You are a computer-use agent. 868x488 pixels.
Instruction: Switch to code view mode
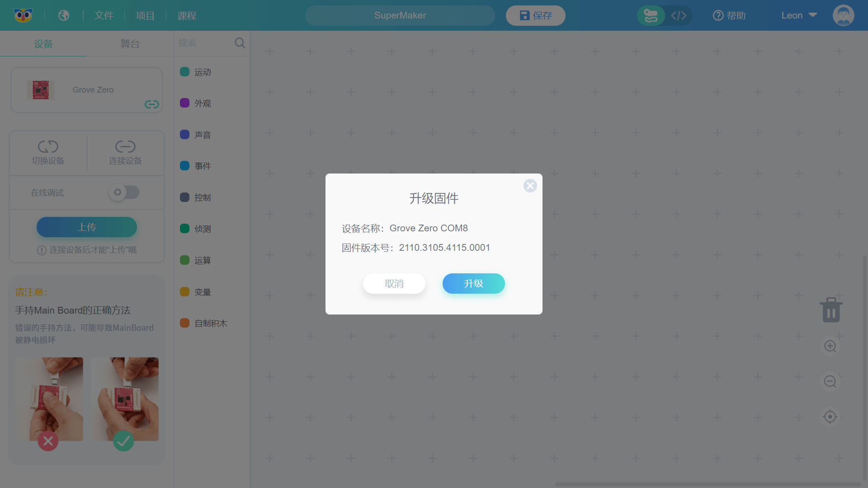coord(679,16)
